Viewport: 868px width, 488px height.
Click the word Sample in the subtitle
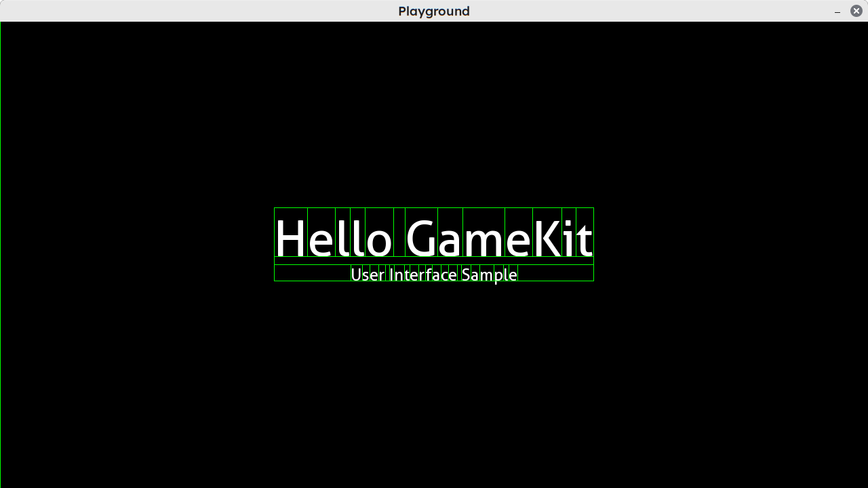pyautogui.click(x=489, y=274)
